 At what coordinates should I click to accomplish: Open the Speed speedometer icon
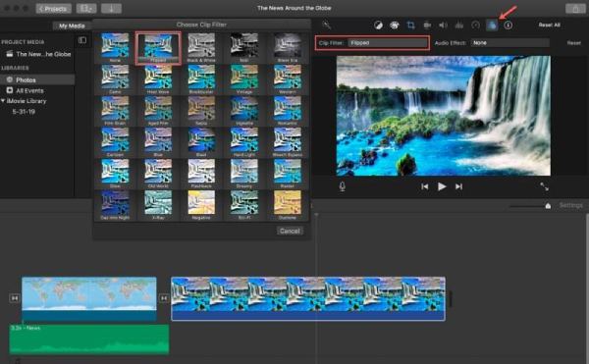pos(475,26)
